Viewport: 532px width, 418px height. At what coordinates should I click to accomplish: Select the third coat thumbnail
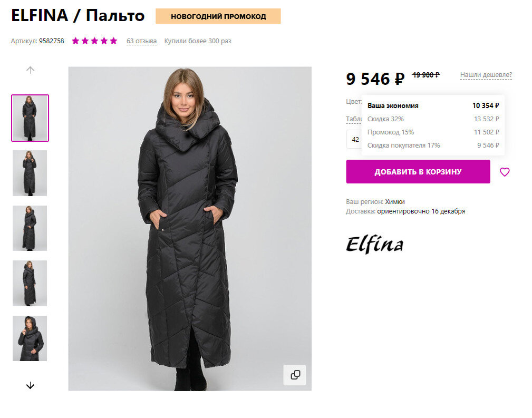[x=30, y=228]
